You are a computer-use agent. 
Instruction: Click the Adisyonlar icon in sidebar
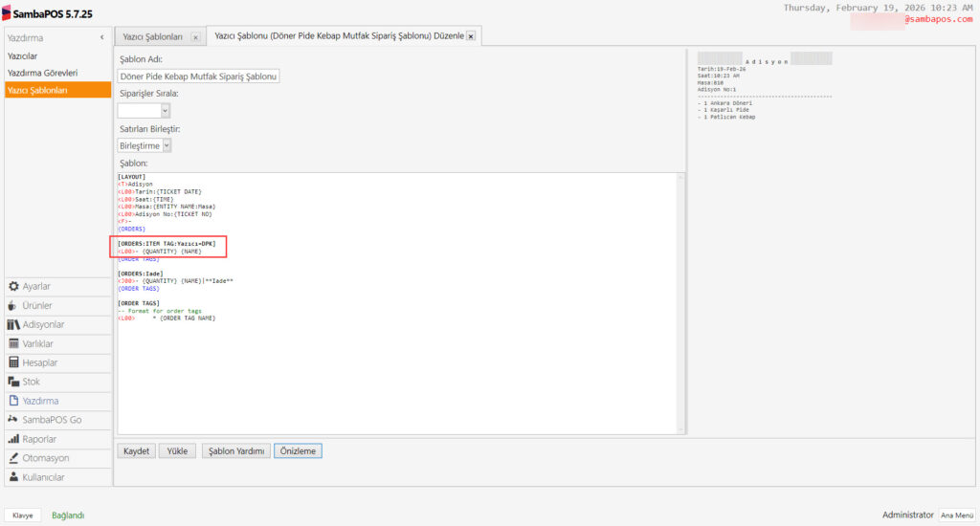(13, 325)
